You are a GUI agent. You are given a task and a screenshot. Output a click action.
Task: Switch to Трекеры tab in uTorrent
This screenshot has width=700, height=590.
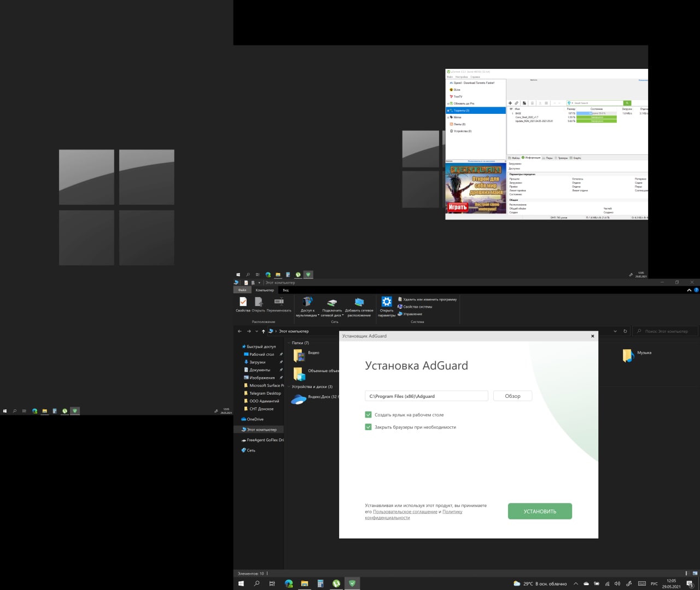(562, 158)
